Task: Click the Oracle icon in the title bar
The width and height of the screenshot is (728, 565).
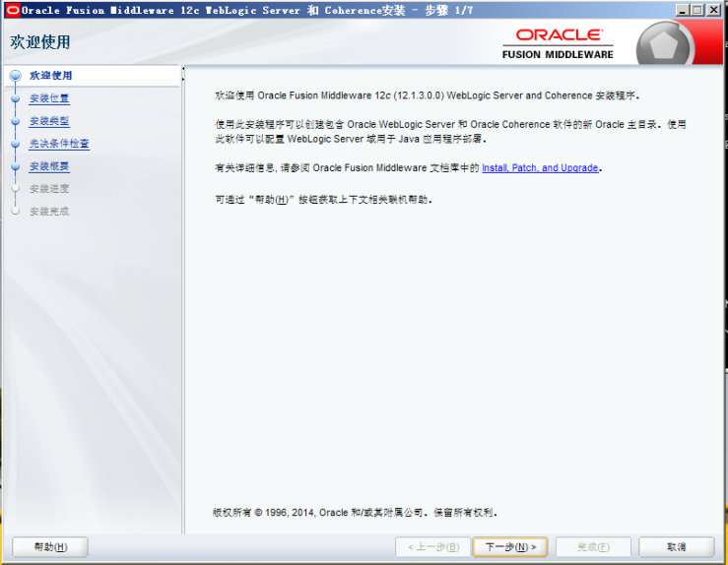Action: [x=13, y=10]
